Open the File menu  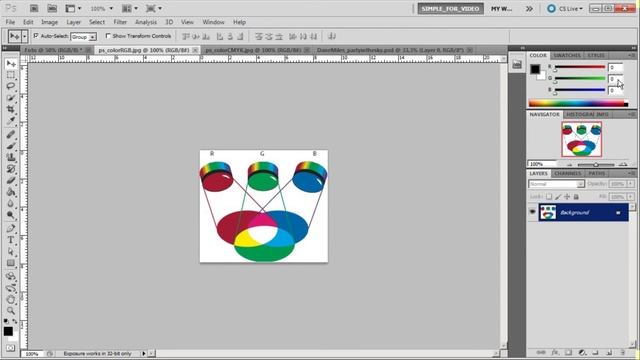pos(10,22)
